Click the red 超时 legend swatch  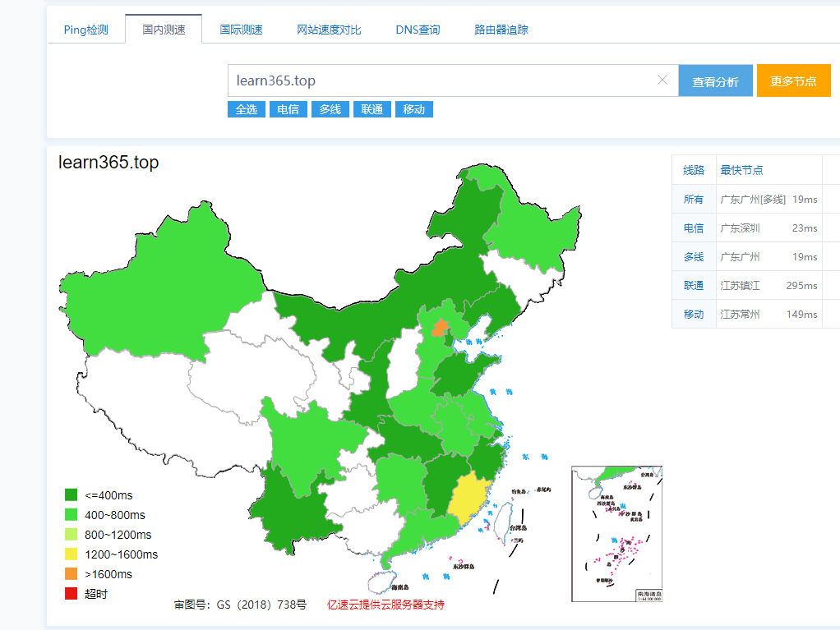72,594
